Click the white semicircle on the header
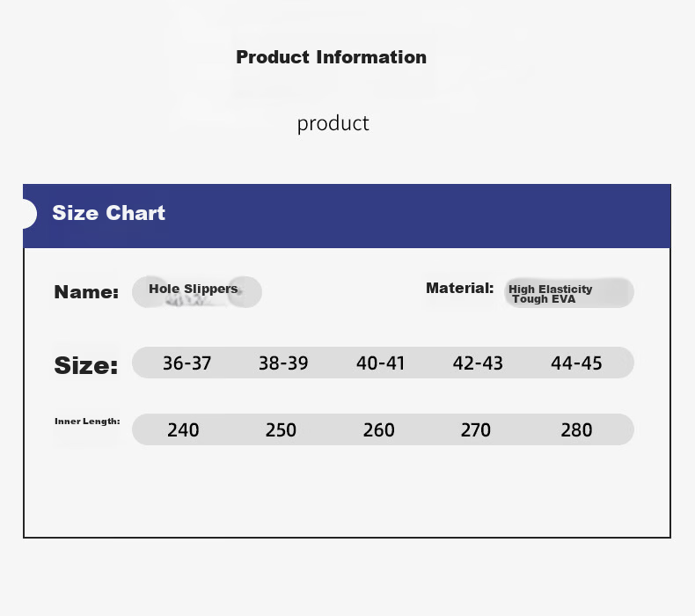695x616 pixels. (x=30, y=214)
